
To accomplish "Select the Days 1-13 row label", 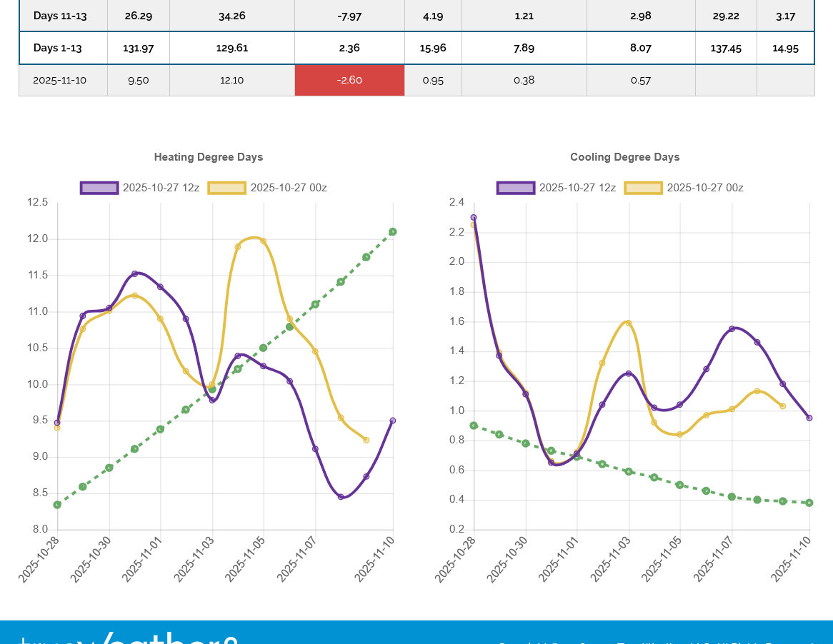I will click(x=58, y=48).
